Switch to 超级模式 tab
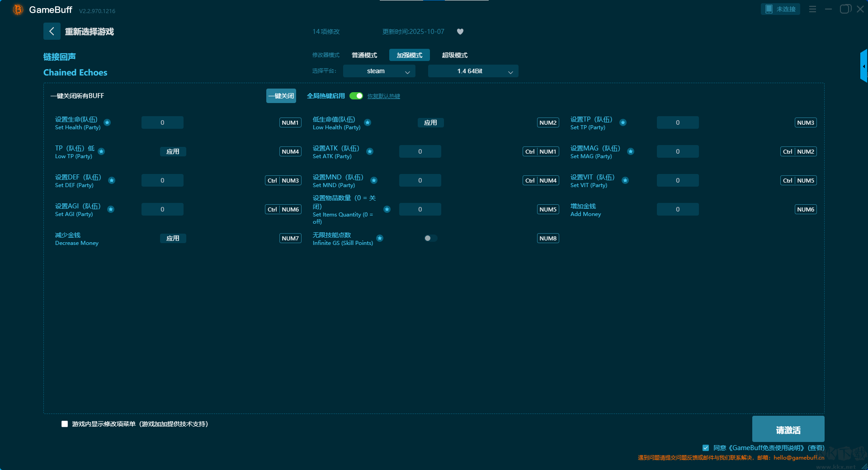Image resolution: width=868 pixels, height=470 pixels. [x=454, y=55]
